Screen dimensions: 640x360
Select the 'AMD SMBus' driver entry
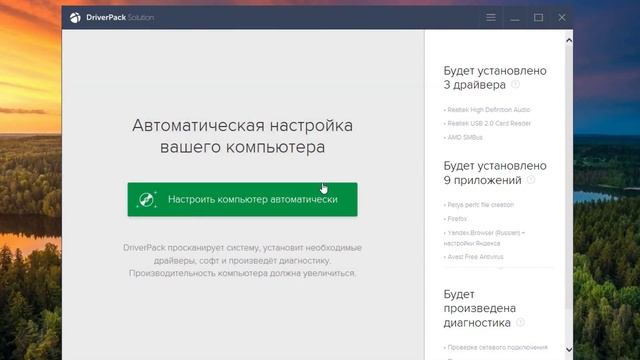pos(463,138)
